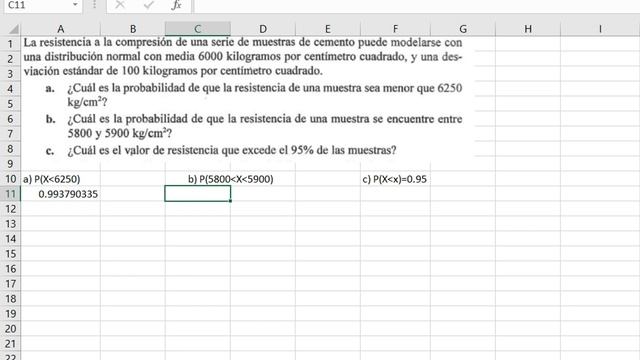Click cell containing value 0.993790335
Image resolution: width=640 pixels, height=360 pixels.
(60, 194)
